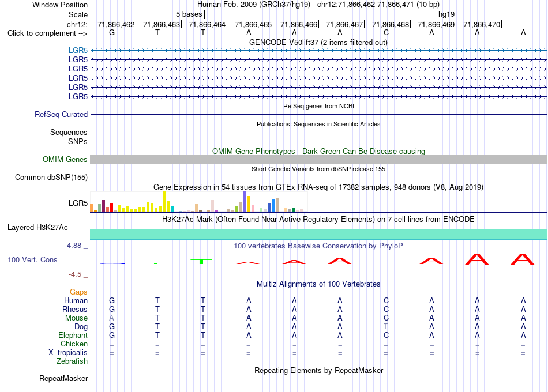Click the gray OMIM Genes bar

click(x=319, y=159)
